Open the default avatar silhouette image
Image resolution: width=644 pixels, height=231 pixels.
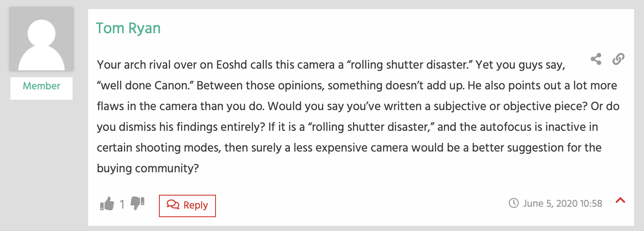point(41,39)
